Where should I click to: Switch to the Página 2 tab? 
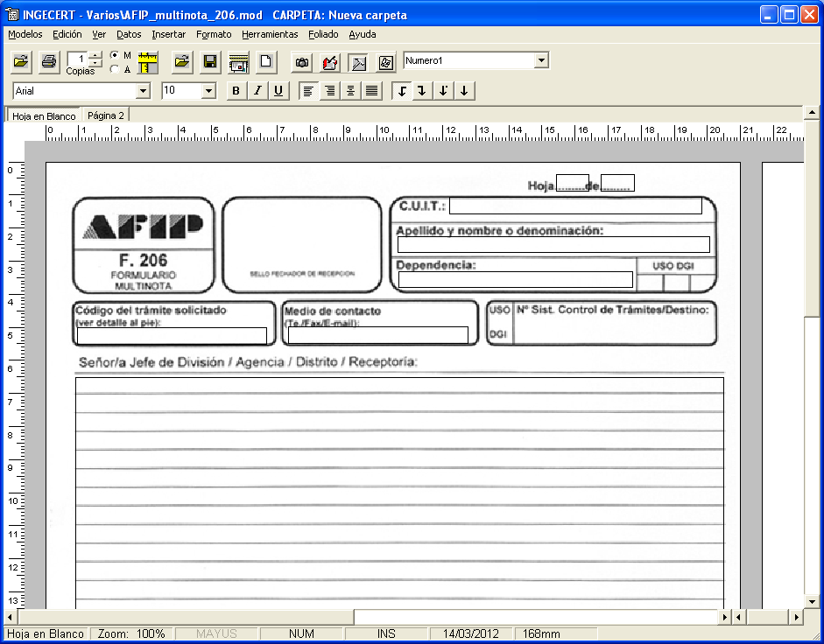coord(106,115)
